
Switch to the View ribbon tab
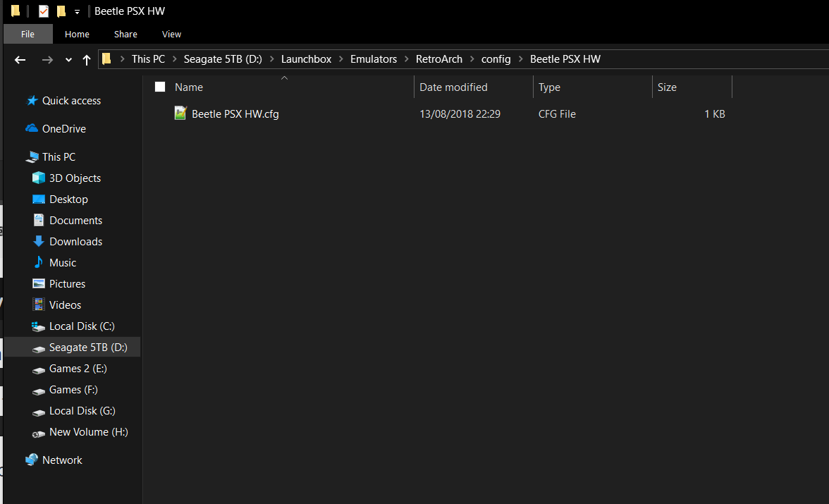pyautogui.click(x=171, y=34)
